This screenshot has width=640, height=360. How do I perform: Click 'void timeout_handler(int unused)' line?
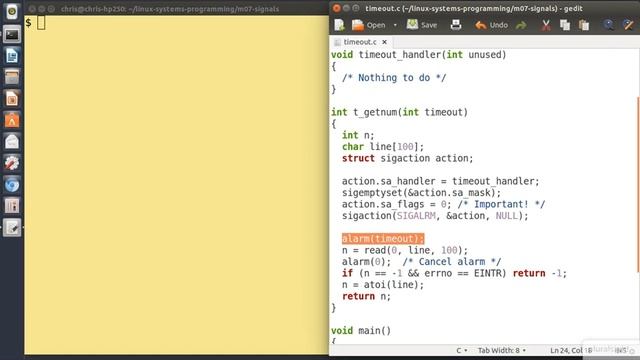click(x=418, y=55)
